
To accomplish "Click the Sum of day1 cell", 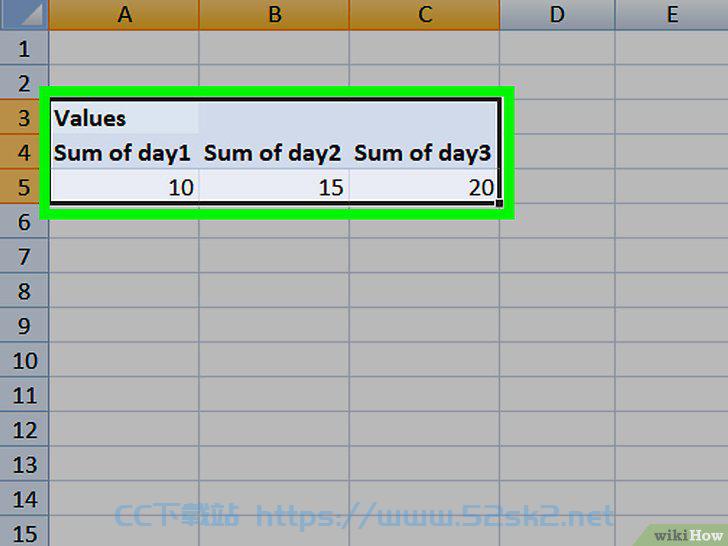I will (124, 152).
